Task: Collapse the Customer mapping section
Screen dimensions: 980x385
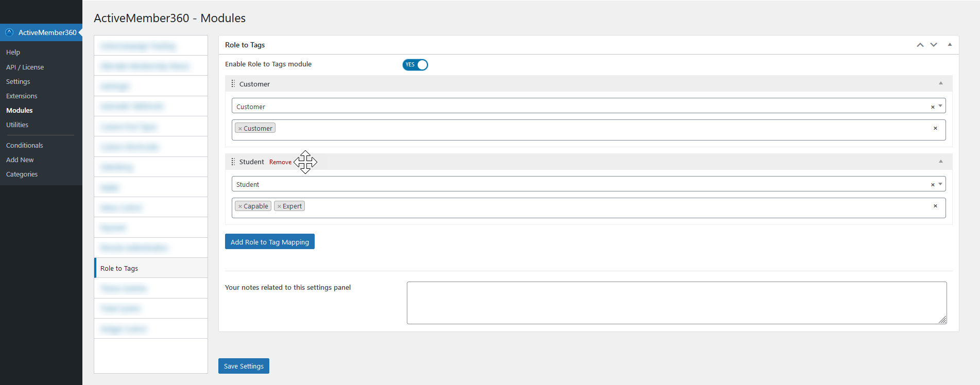Action: pos(941,83)
